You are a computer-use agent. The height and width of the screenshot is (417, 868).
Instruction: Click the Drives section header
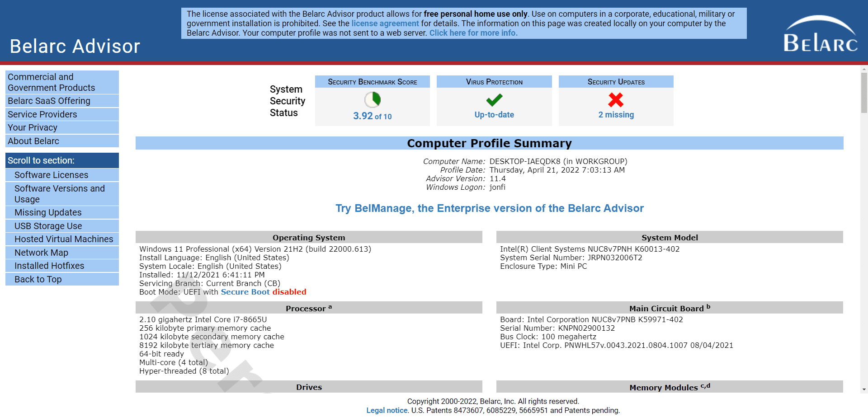click(x=309, y=387)
